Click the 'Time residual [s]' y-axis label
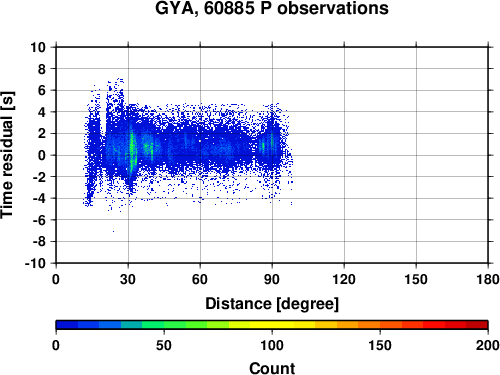 coord(7,155)
